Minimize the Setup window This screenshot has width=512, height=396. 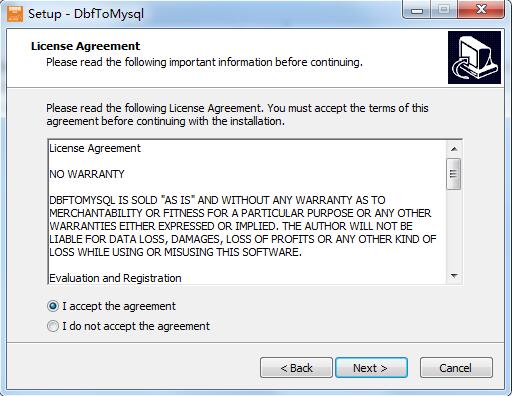click(417, 10)
